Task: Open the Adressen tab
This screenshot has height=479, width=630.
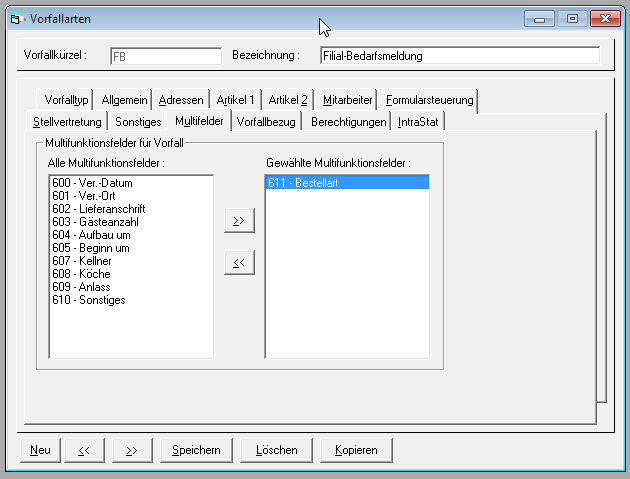Action: (x=180, y=100)
